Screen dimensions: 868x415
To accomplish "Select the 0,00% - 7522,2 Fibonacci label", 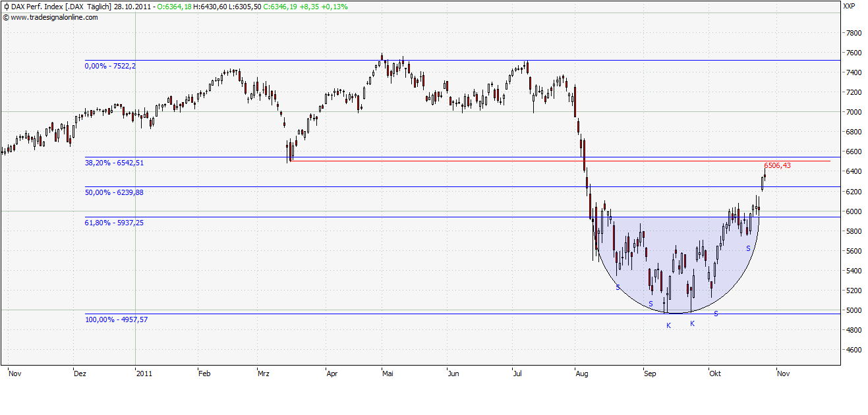I will click(x=110, y=66).
